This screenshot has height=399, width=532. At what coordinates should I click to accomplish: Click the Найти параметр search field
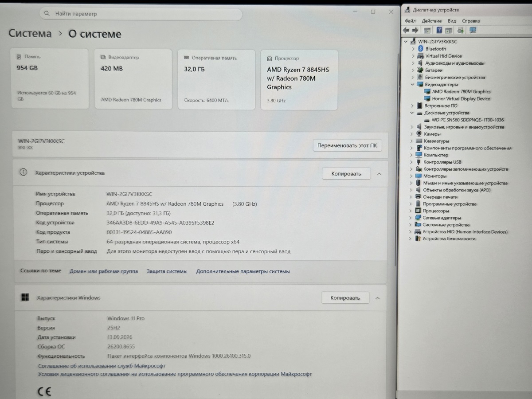[141, 14]
